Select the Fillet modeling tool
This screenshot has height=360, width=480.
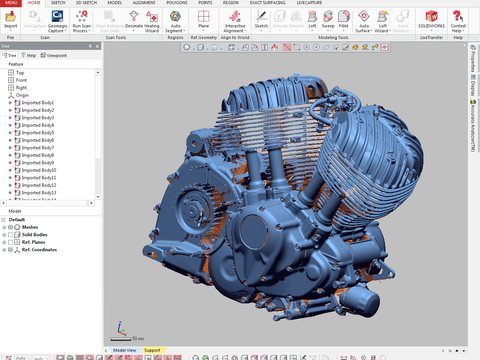tap(343, 19)
